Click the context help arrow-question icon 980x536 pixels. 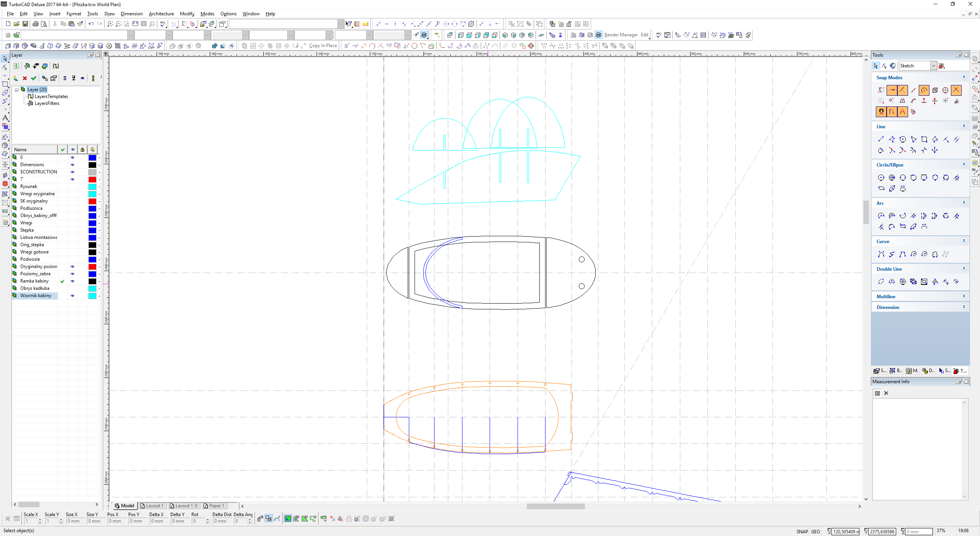coord(348,24)
